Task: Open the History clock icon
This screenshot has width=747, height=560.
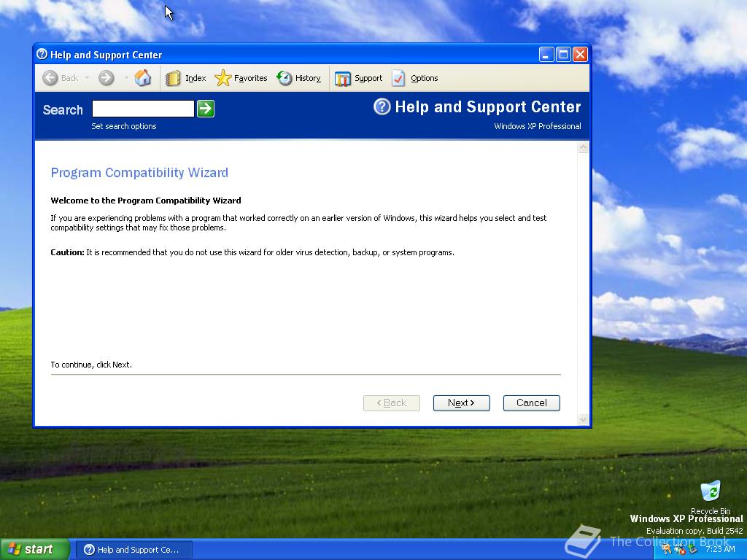Action: 284,78
